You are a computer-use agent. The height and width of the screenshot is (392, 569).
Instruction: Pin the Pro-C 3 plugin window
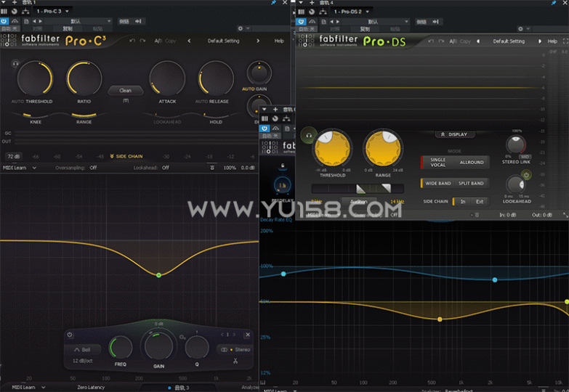pyautogui.click(x=273, y=2)
